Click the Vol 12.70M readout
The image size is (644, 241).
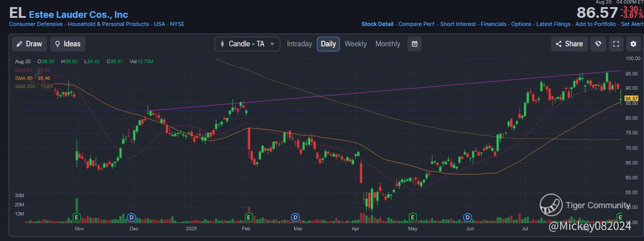point(142,62)
